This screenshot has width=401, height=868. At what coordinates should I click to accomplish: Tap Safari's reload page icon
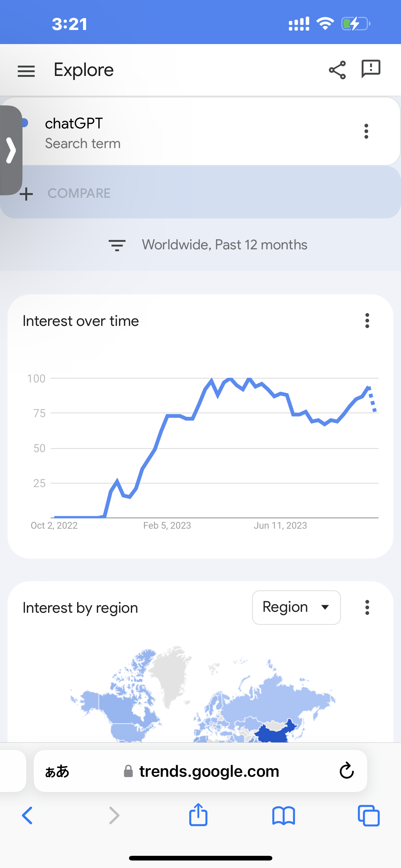tap(346, 770)
